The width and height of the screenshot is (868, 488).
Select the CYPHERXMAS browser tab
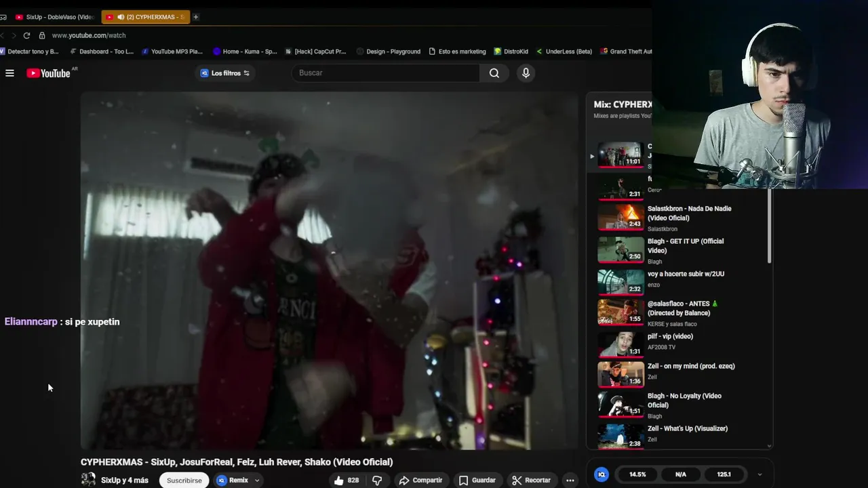tap(146, 17)
